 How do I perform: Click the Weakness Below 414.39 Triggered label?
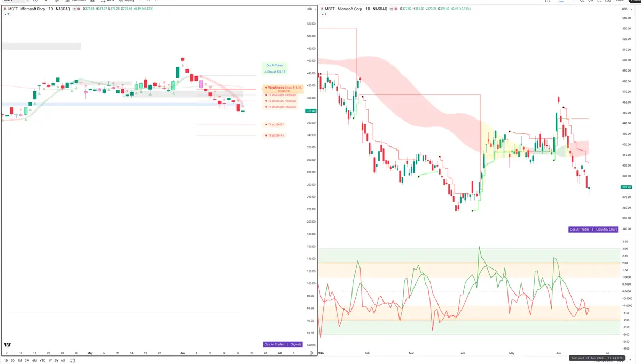coord(283,89)
